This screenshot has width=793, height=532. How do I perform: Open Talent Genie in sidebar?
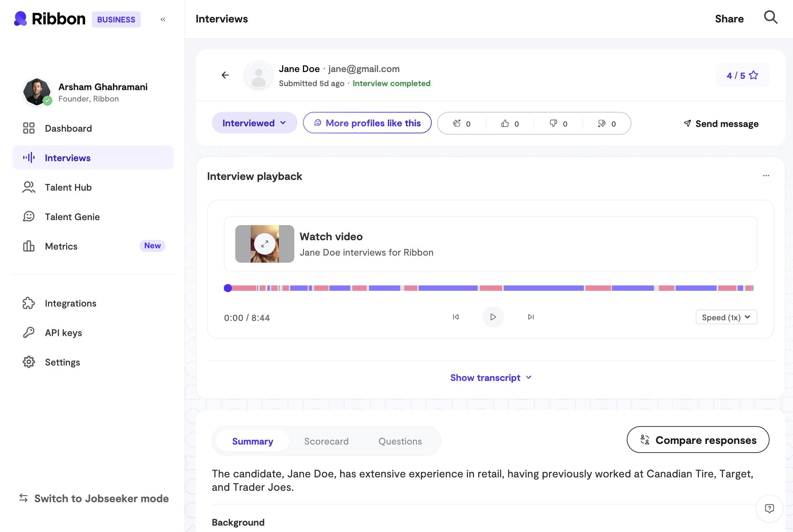(72, 217)
